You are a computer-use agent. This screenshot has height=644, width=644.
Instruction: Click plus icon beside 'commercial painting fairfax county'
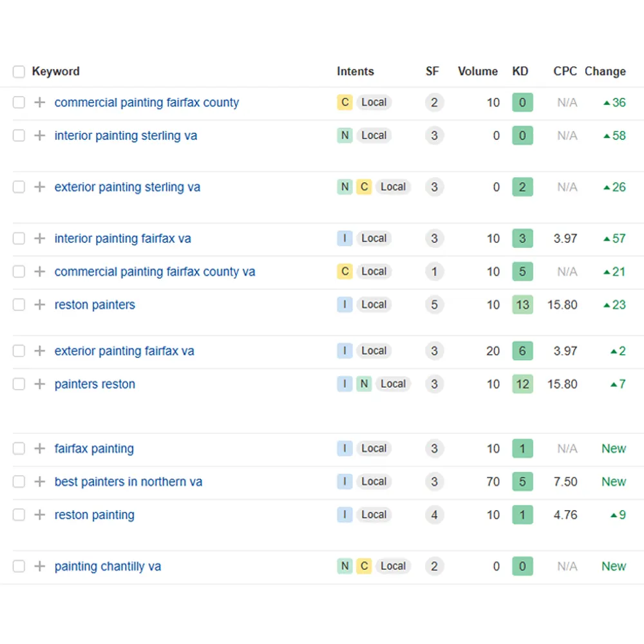[40, 102]
